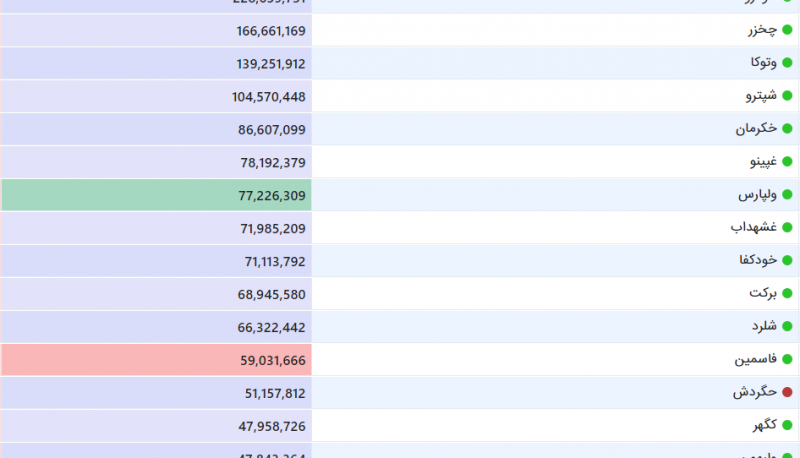800x458 pixels.
Task: Click the green status dot beside چخزر
Action: 787,30
